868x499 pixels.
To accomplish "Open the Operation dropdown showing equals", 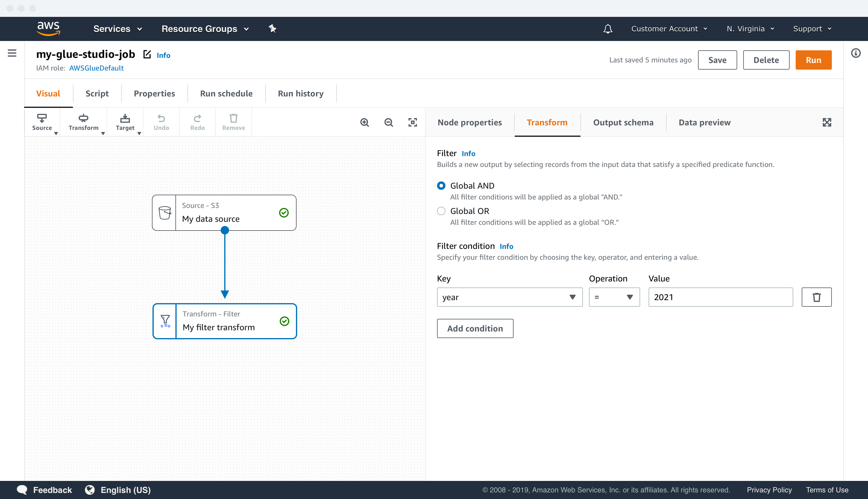I will coord(614,297).
